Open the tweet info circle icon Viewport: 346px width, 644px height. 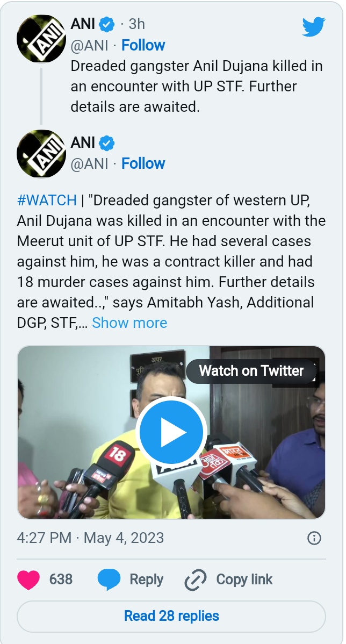[x=314, y=538]
